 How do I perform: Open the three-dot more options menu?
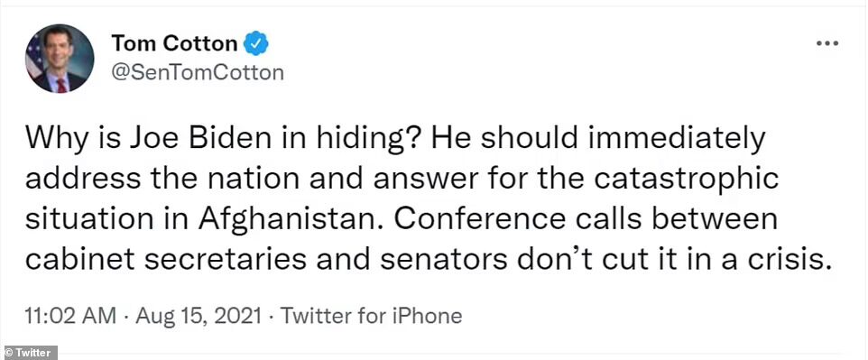[828, 43]
